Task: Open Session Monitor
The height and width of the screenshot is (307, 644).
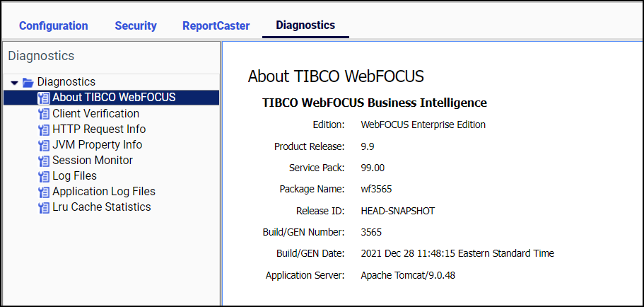Action: coord(93,161)
